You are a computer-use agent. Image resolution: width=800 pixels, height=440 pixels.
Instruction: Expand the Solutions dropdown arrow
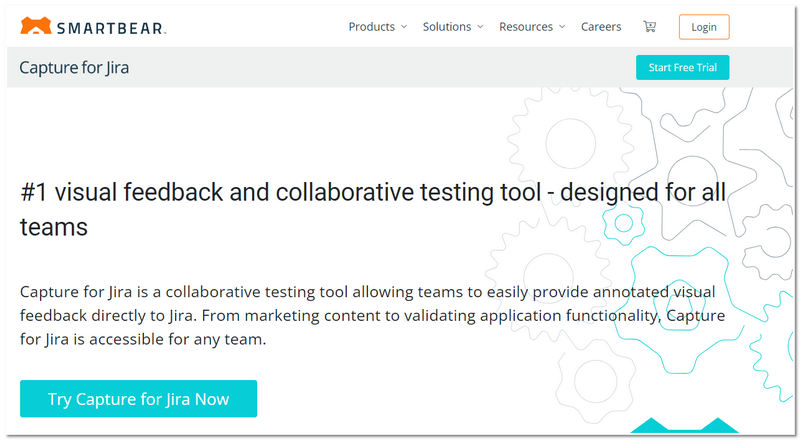coord(480,27)
